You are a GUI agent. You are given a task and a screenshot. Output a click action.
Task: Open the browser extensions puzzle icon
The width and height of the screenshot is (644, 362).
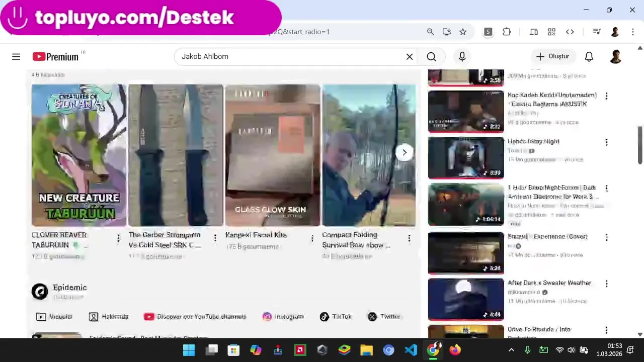(x=507, y=32)
